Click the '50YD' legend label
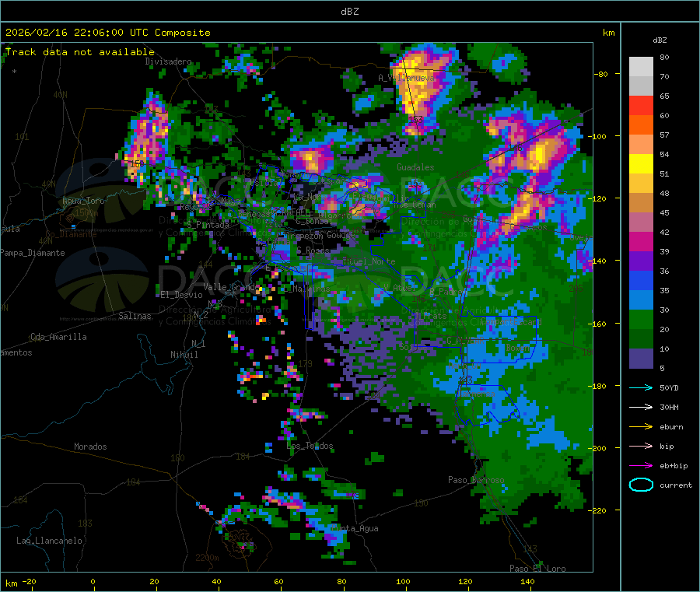 (x=669, y=387)
